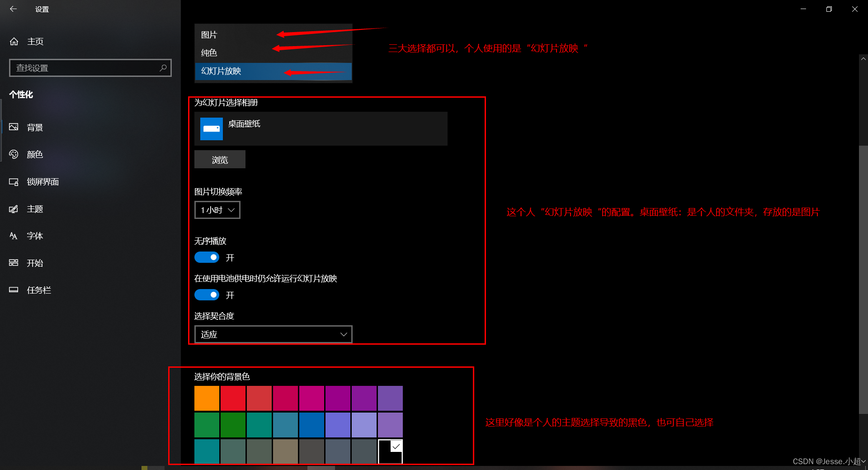Click the vertical scrollbar thumb
Screen dimensions: 868x470
[863, 279]
